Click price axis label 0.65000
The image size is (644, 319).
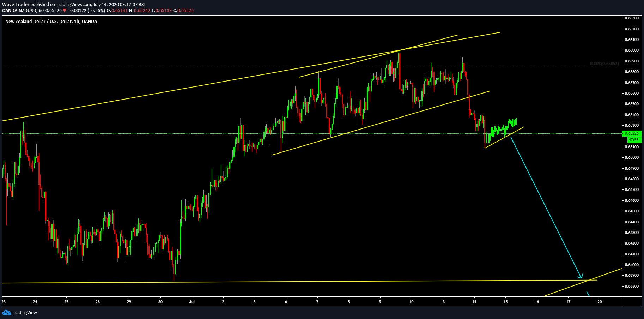(631, 157)
